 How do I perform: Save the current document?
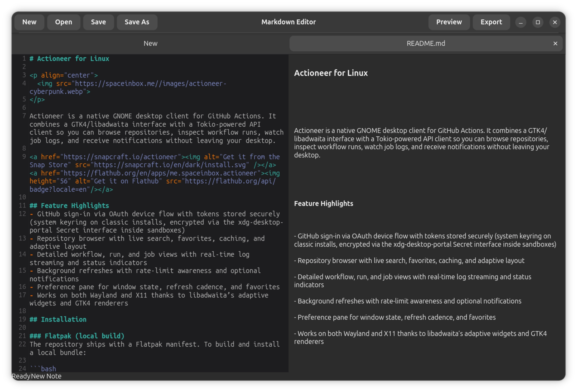click(98, 22)
